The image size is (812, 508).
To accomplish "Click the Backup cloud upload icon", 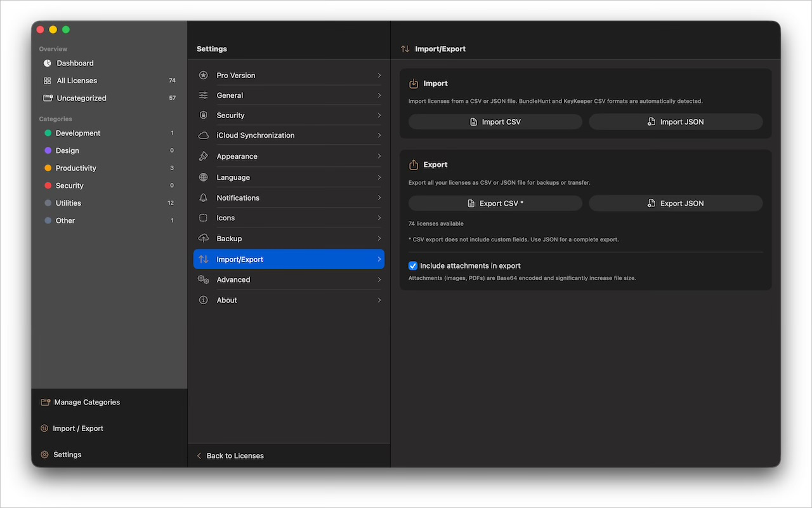I will coord(203,238).
